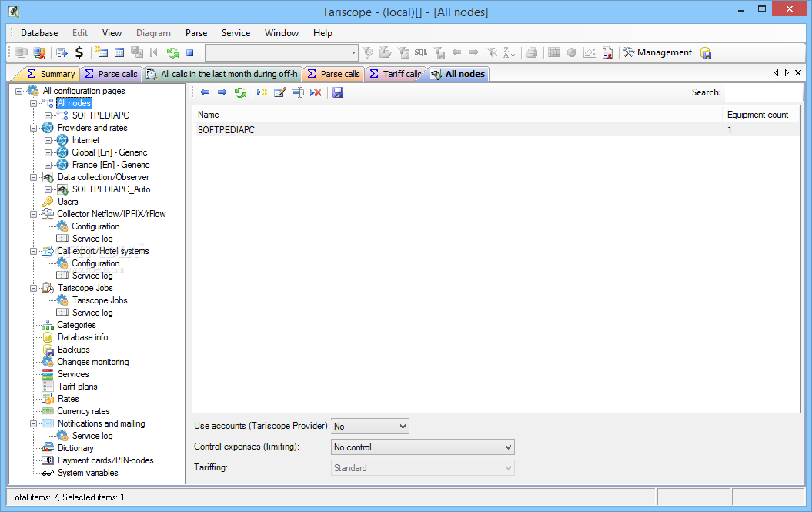
Task: Sort by the Equipment count column header
Action: click(760, 115)
